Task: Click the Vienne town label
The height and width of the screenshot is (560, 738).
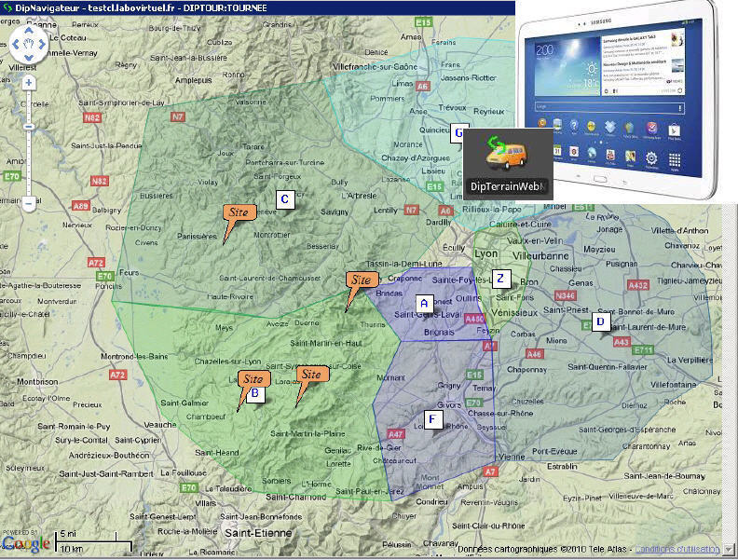Action: pos(512,457)
